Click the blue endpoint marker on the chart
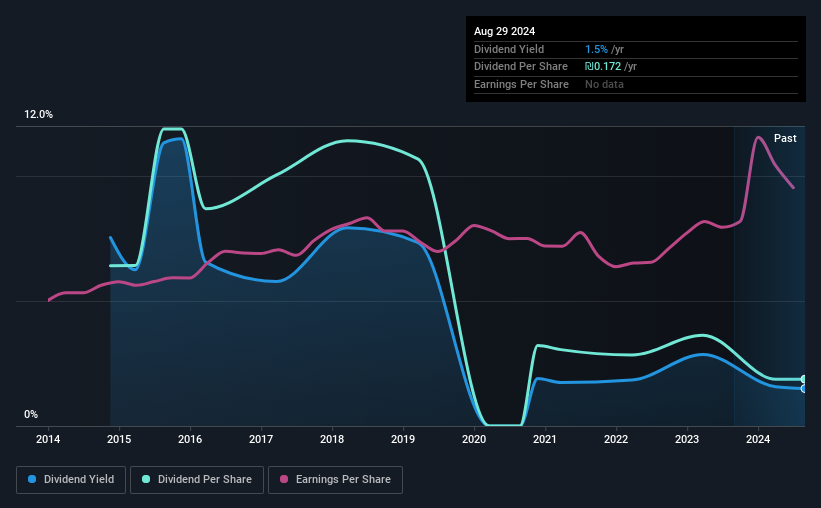Image resolution: width=821 pixels, height=508 pixels. click(x=804, y=389)
